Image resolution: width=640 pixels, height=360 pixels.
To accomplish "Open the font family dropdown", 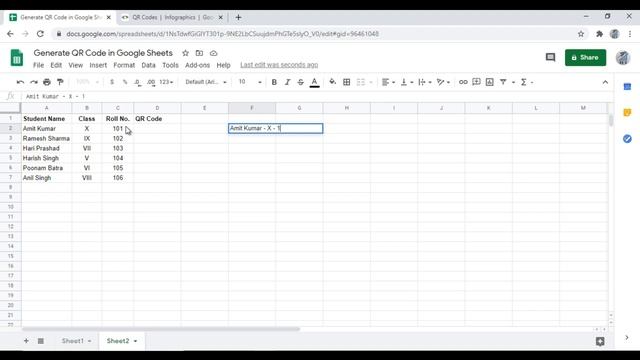I will pyautogui.click(x=206, y=82).
